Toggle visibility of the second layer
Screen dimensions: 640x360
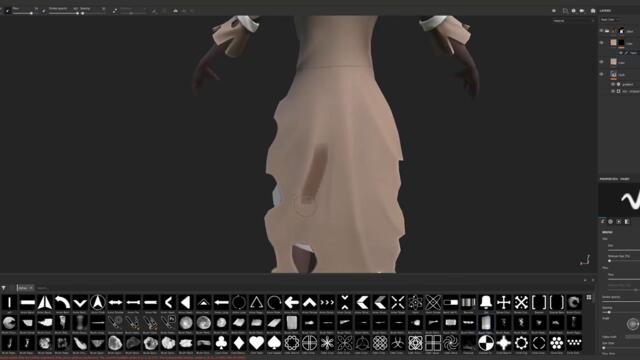(601, 42)
